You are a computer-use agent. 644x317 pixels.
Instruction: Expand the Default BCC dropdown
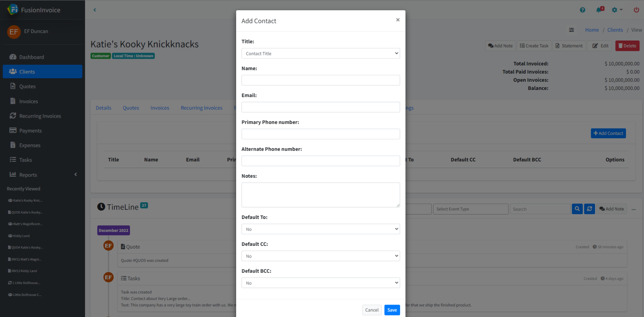pyautogui.click(x=320, y=283)
